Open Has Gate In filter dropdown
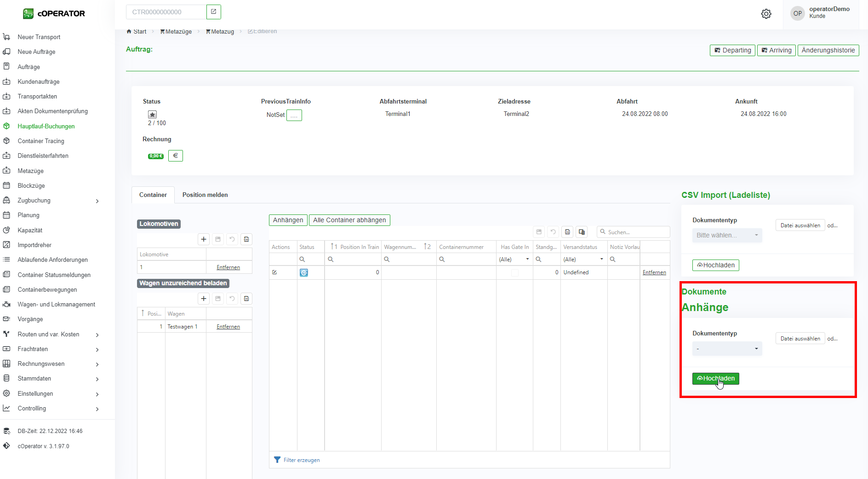The image size is (868, 479). click(527, 260)
